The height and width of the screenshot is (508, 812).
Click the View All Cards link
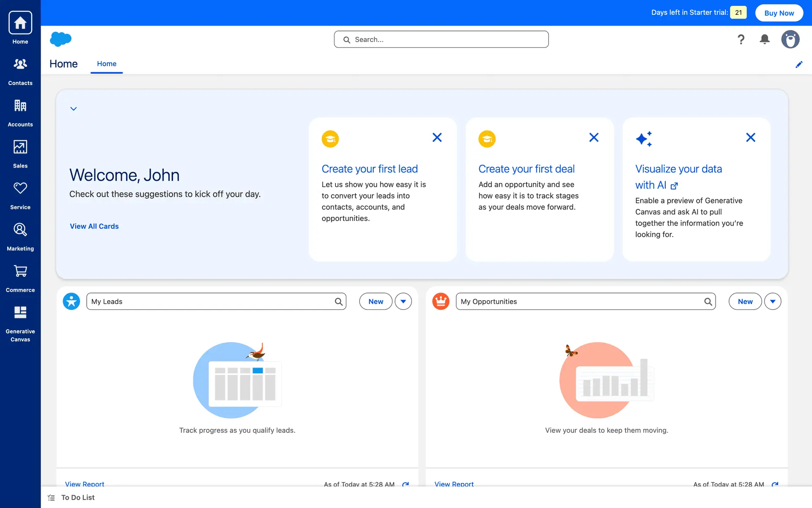point(94,226)
